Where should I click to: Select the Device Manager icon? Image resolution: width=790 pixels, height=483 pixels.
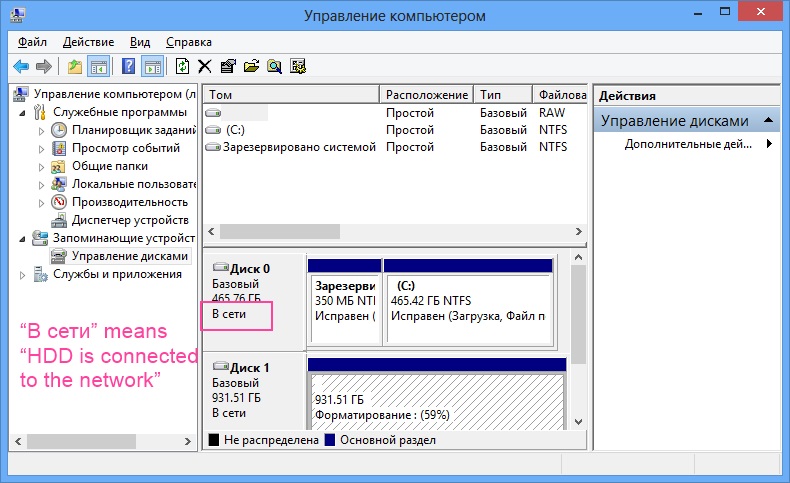coord(59,220)
